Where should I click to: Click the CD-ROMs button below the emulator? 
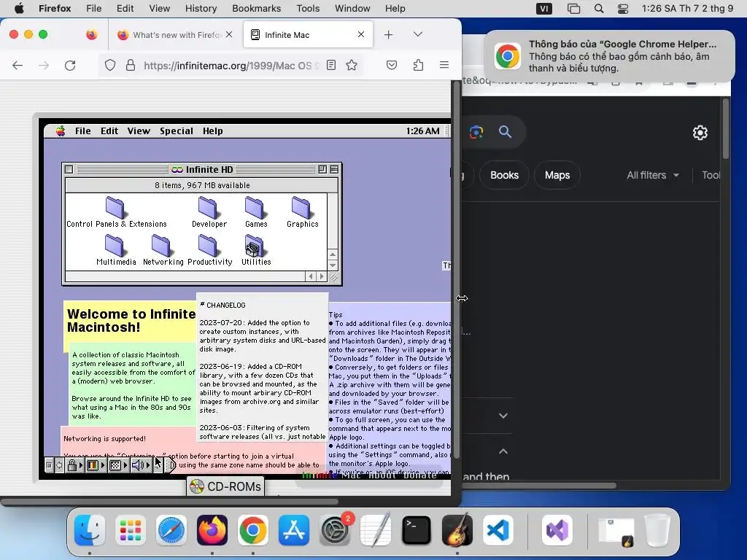(x=225, y=486)
